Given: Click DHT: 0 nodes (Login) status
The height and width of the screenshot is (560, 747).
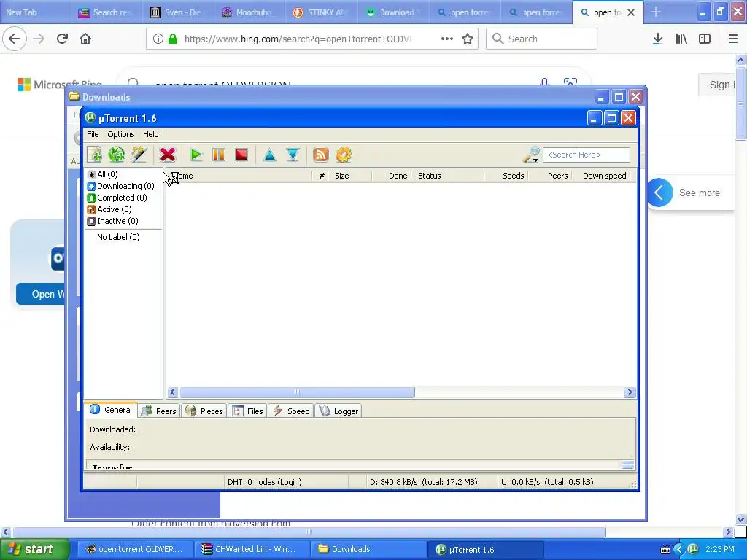Looking at the screenshot, I should click(264, 482).
